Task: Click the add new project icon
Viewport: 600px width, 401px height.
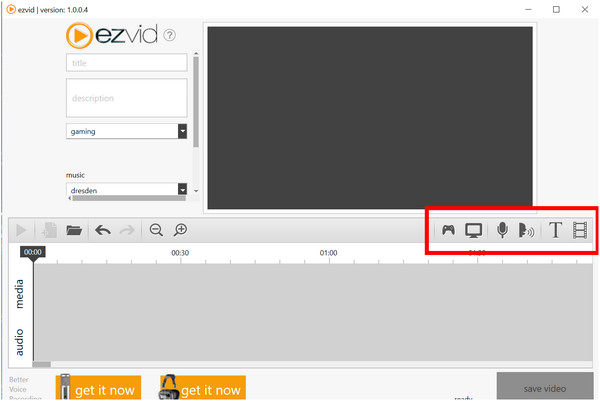Action: pos(49,230)
